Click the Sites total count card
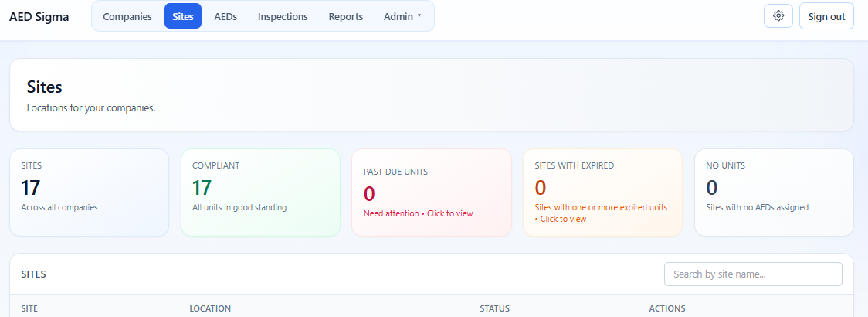 (89, 193)
